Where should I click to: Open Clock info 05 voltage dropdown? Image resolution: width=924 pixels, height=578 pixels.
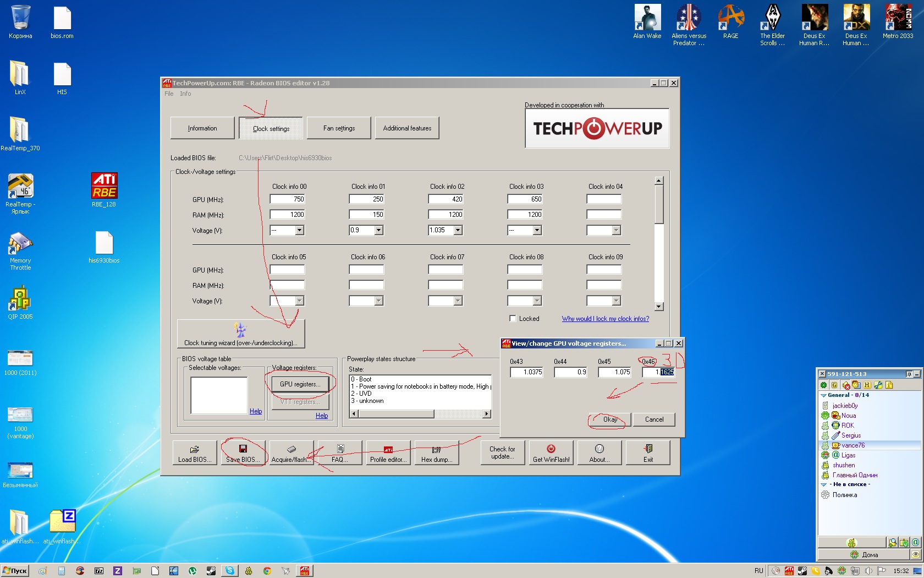point(299,301)
